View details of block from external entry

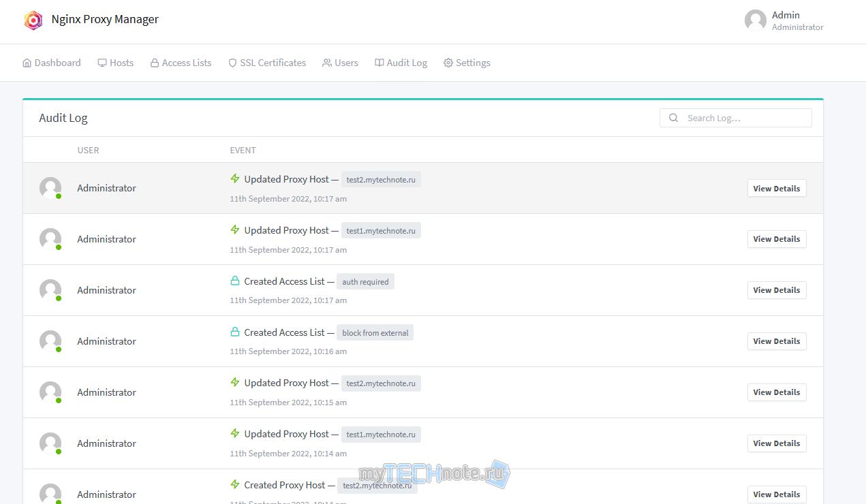point(777,341)
